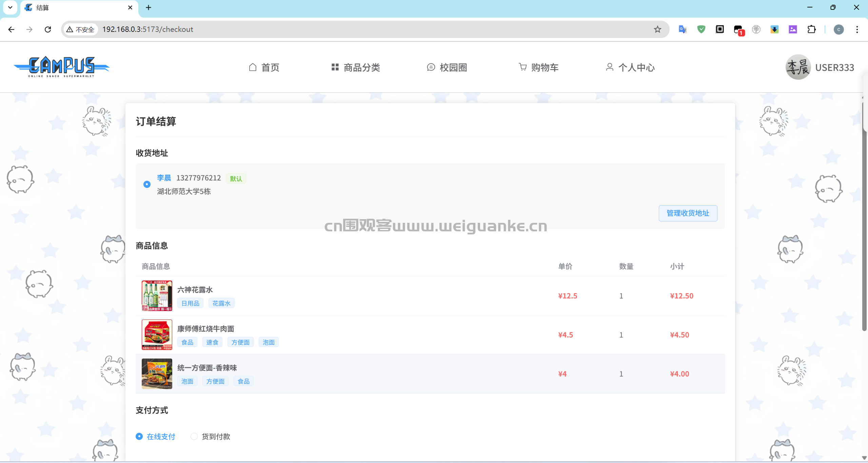Click the 六神花露水 product thumbnail

157,296
